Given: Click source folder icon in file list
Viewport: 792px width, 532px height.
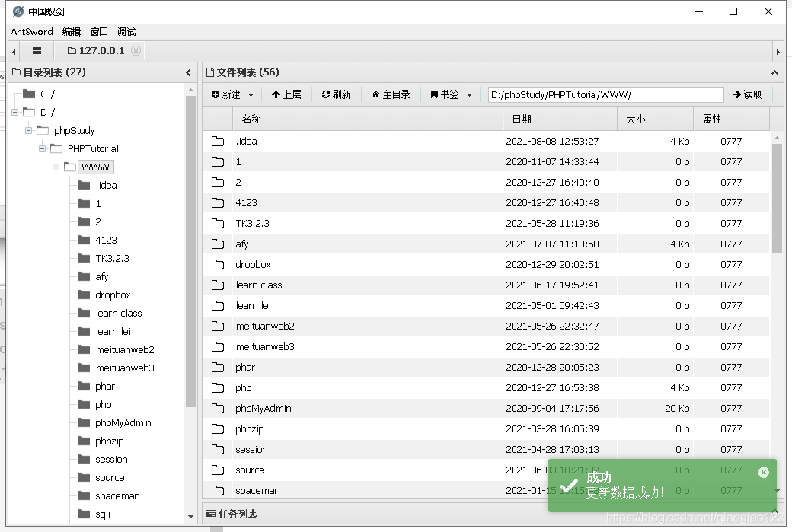Looking at the screenshot, I should pos(218,470).
